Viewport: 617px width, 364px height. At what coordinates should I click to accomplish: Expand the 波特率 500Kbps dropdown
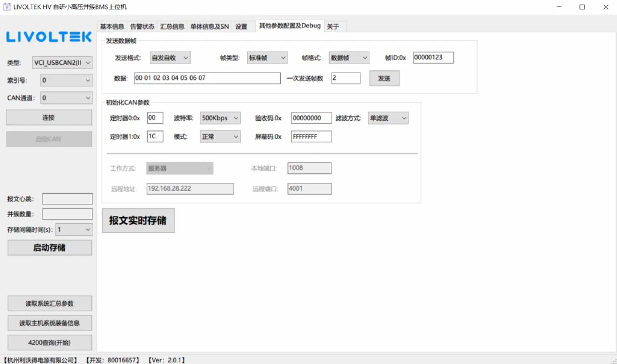click(220, 118)
